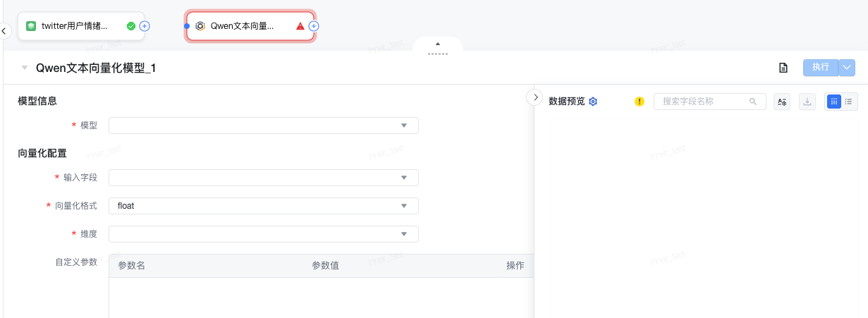Open the 执行 button dropdown arrow
The image size is (868, 318).
[x=847, y=68]
